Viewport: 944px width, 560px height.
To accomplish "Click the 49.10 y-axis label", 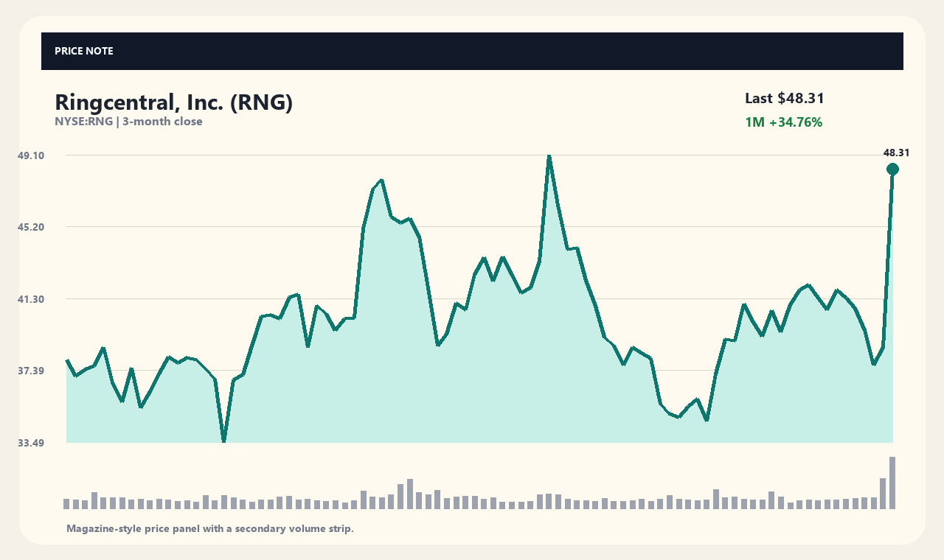I will (31, 155).
